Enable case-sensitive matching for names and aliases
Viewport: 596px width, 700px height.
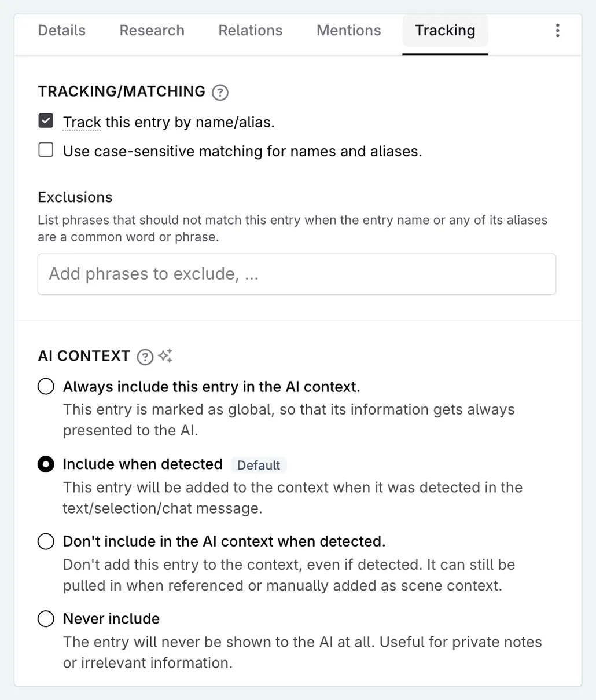pos(46,149)
